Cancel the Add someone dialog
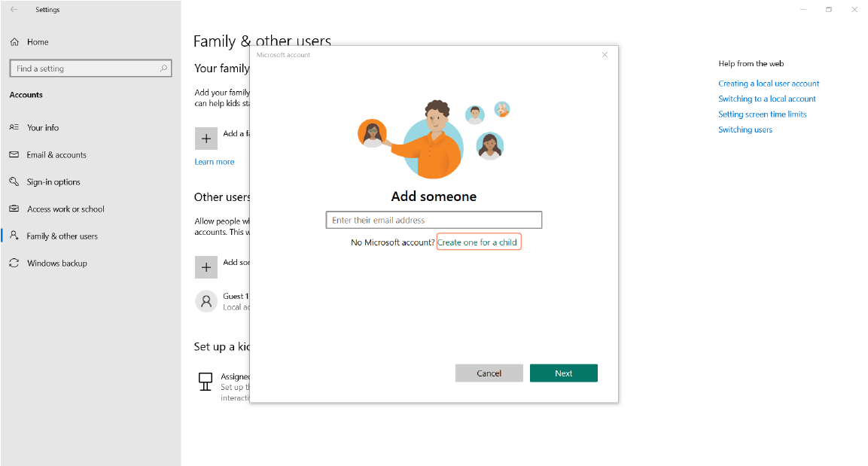 [x=489, y=373]
